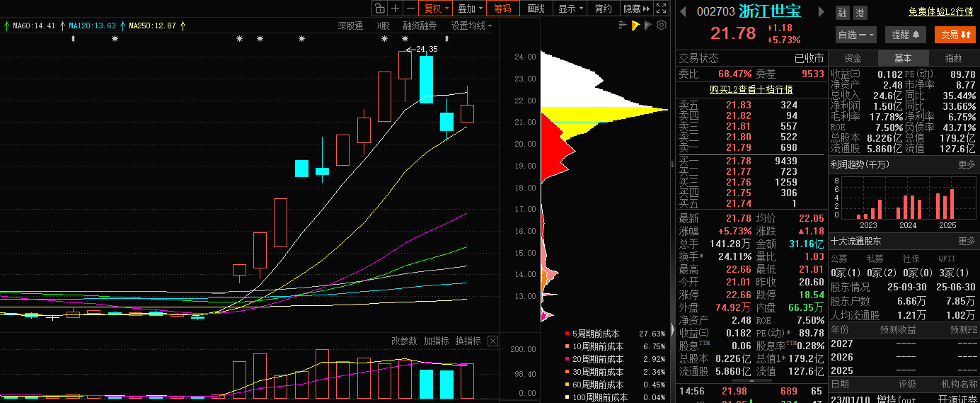
Task: Click the 股东户数 row
Action: click(904, 302)
